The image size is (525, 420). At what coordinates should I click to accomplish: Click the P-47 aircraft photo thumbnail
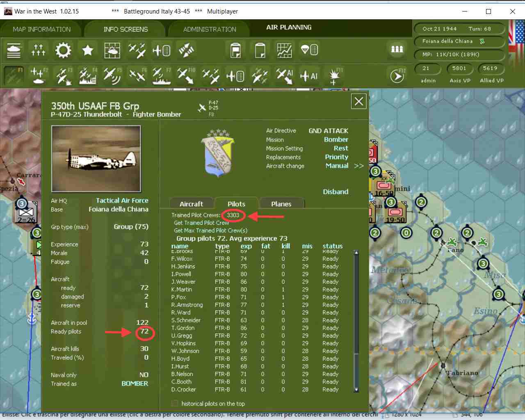coord(96,159)
